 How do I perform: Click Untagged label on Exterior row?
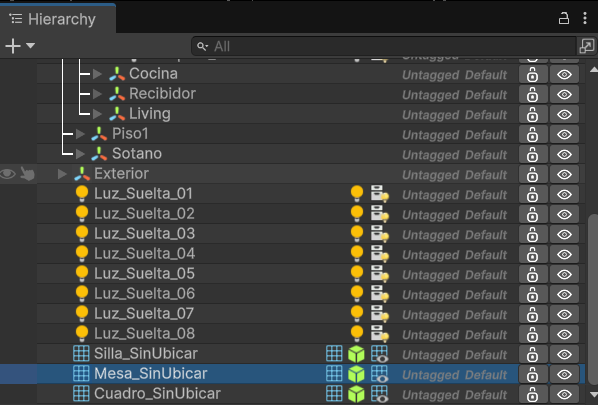[x=431, y=175]
